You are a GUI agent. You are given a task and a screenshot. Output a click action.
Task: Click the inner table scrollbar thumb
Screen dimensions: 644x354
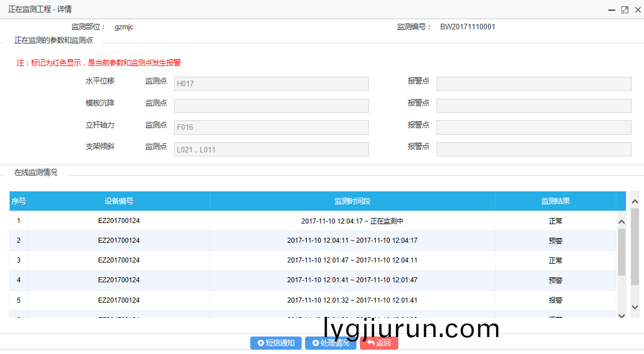point(621,251)
